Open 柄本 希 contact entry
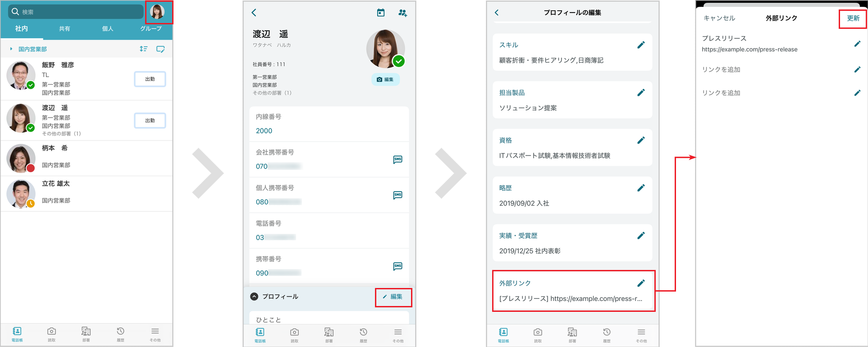 (87, 158)
